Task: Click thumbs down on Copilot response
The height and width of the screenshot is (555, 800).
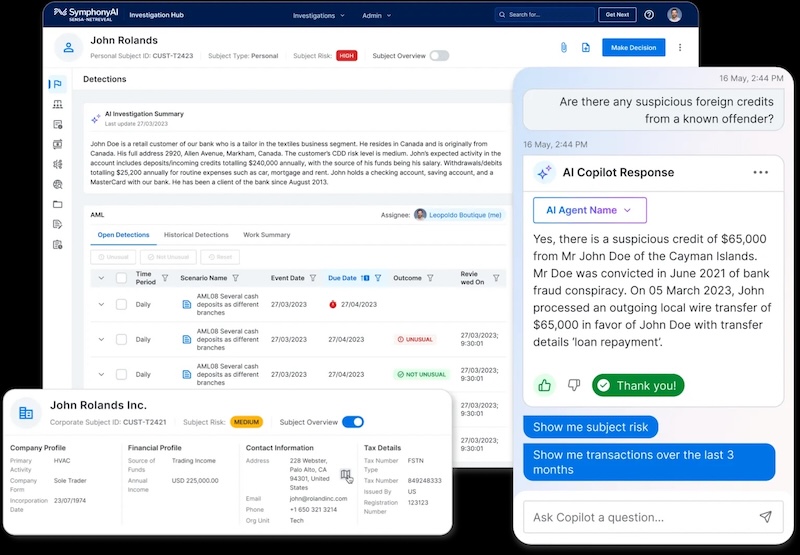Action: point(574,385)
